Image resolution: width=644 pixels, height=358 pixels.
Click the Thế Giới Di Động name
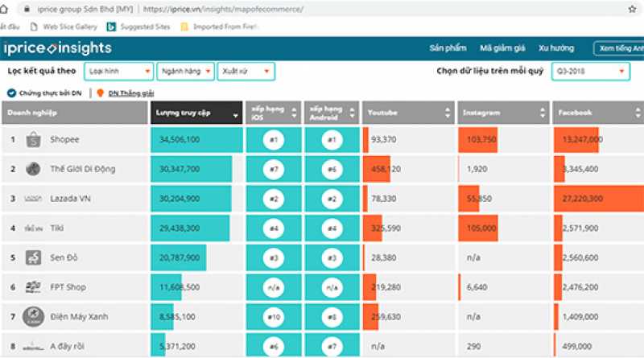83,169
